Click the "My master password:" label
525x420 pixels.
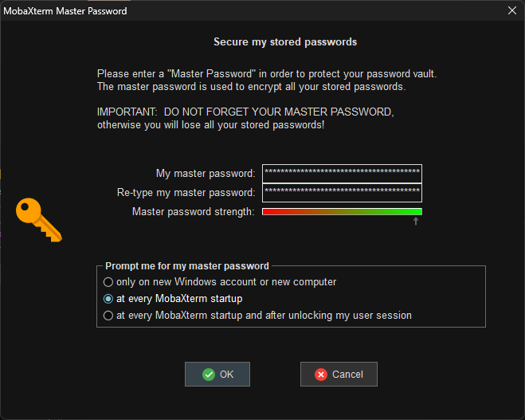pos(206,174)
